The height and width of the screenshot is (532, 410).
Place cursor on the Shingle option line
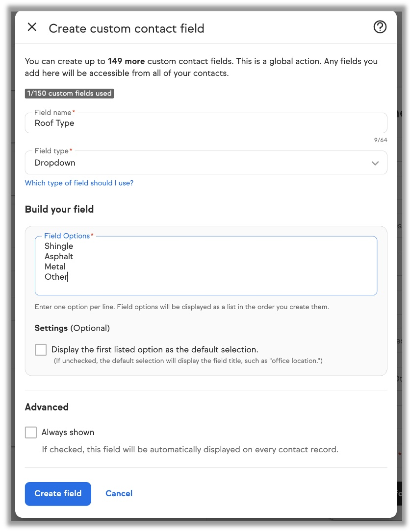click(x=59, y=246)
